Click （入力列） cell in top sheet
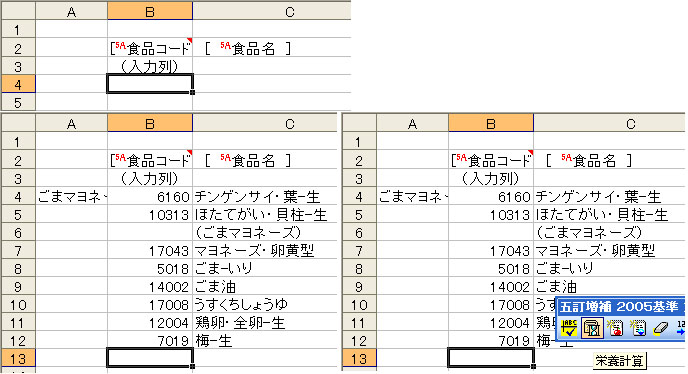This screenshot has height=374, width=688. 150,66
